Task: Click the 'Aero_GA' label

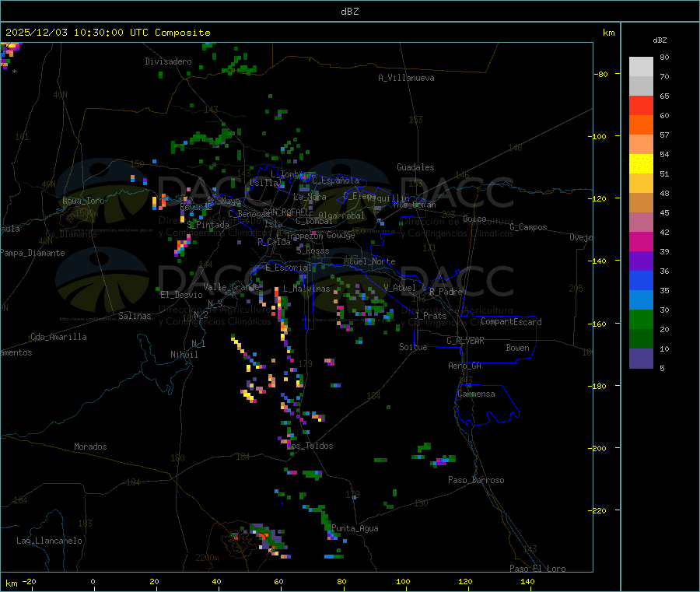Action: coord(465,366)
